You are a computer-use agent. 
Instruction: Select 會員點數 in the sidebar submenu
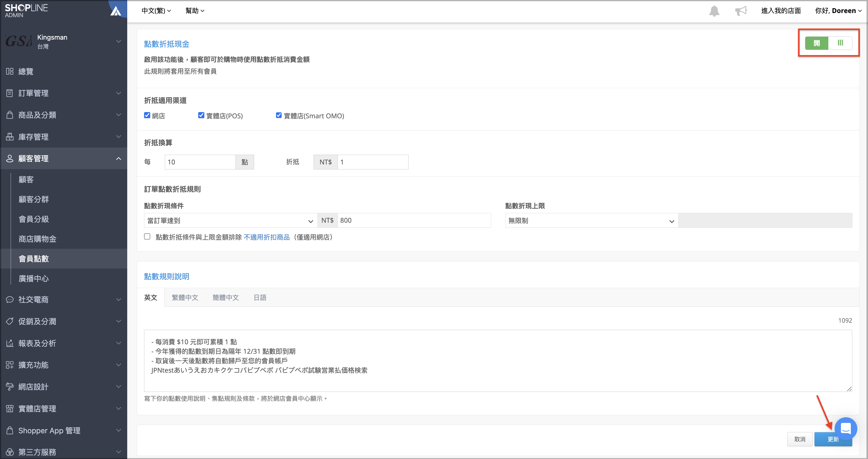(34, 258)
